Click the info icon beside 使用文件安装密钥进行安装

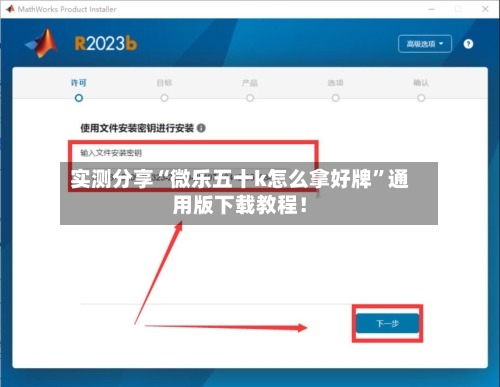point(201,128)
